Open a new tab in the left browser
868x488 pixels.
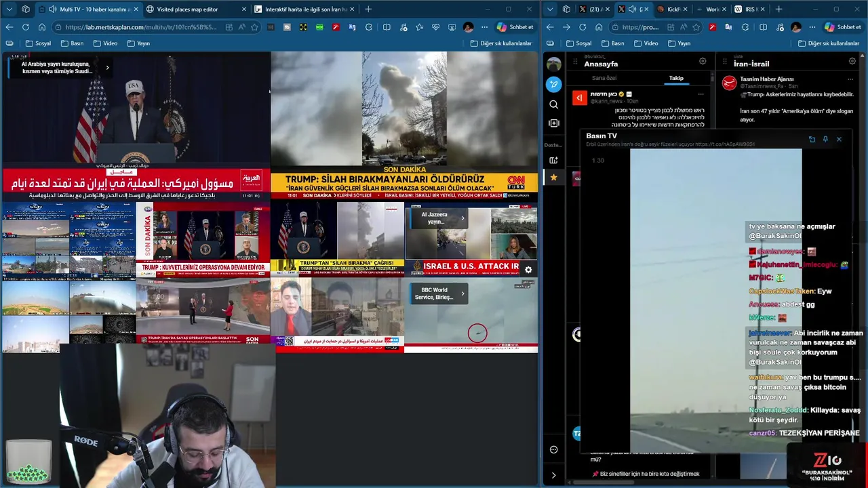pos(368,9)
